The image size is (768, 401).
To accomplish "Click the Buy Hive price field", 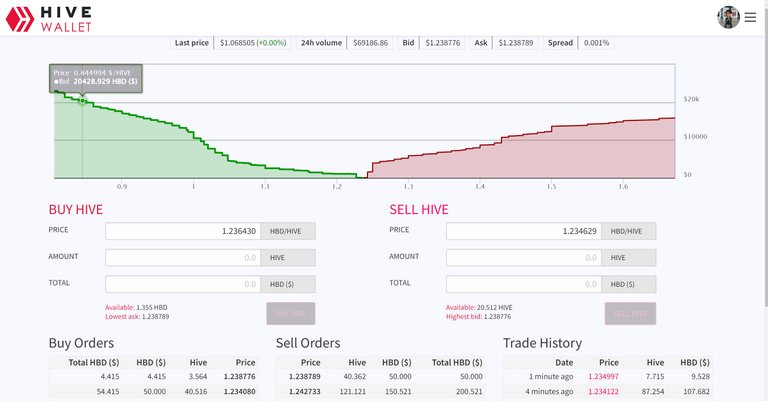I will [x=183, y=231].
